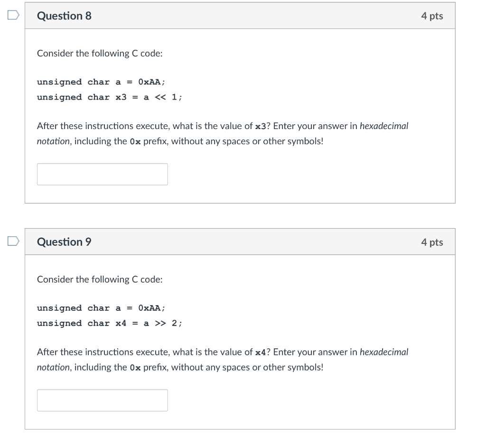Select the Question 8 header text

[x=65, y=16]
